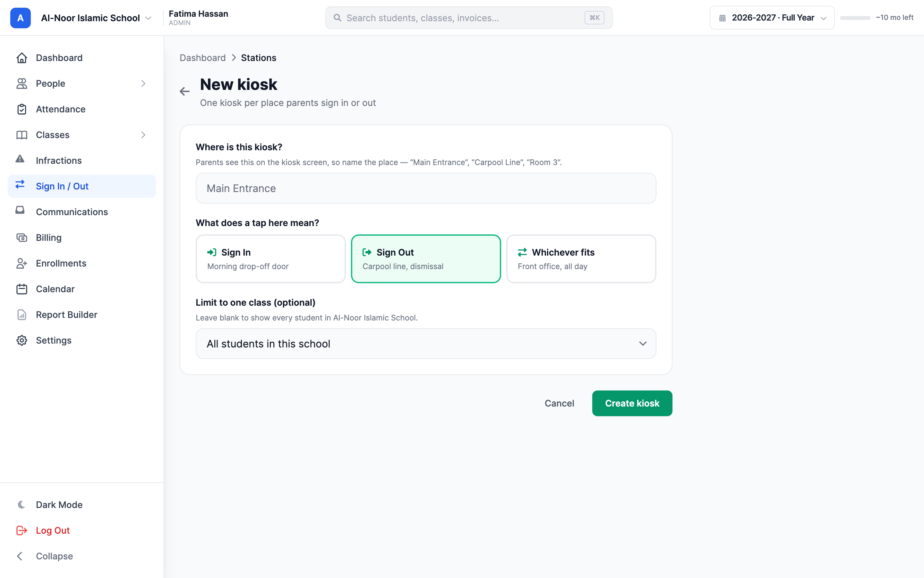The height and width of the screenshot is (578, 924).
Task: Open the All students in this school dropdown
Action: (x=426, y=344)
